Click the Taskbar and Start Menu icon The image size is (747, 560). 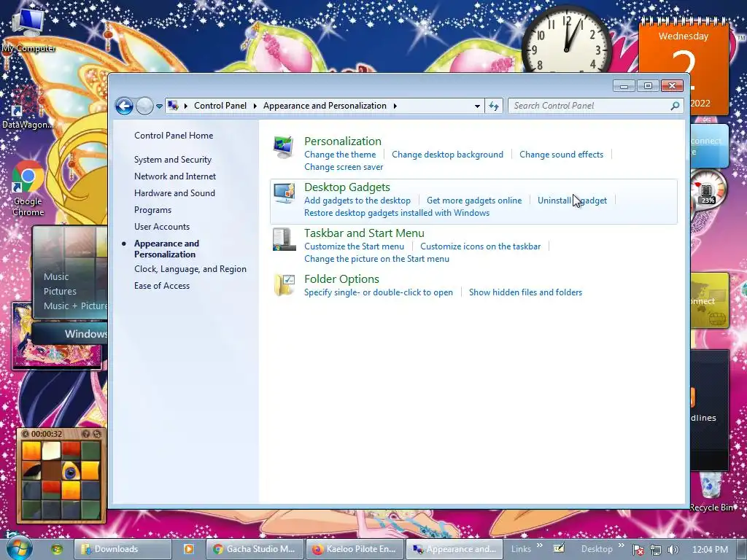click(284, 239)
